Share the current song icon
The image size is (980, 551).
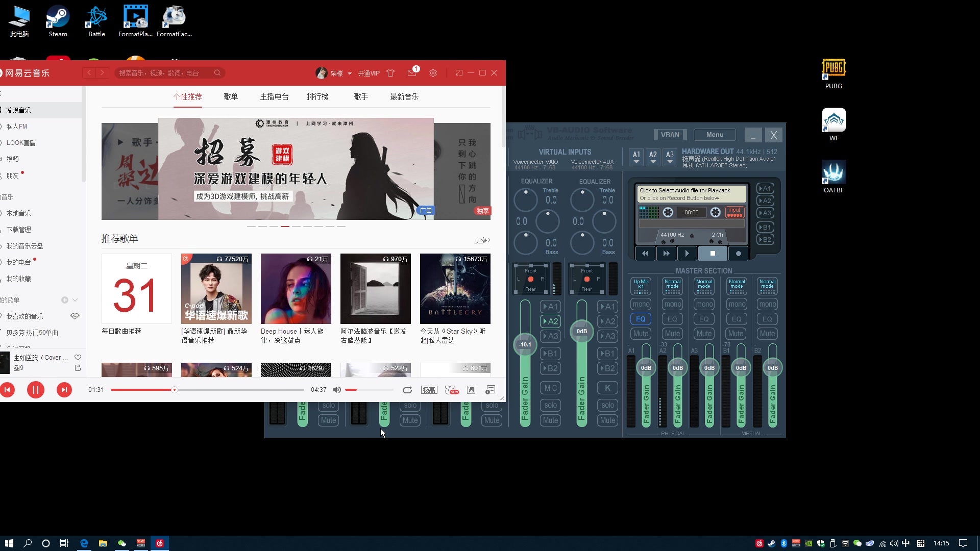(x=78, y=367)
